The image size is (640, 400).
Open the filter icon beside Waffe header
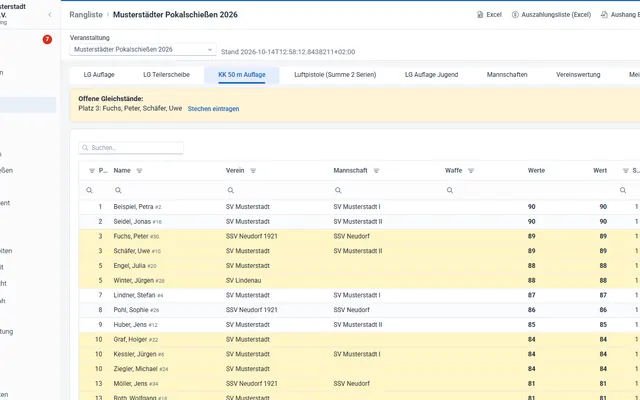tap(471, 171)
